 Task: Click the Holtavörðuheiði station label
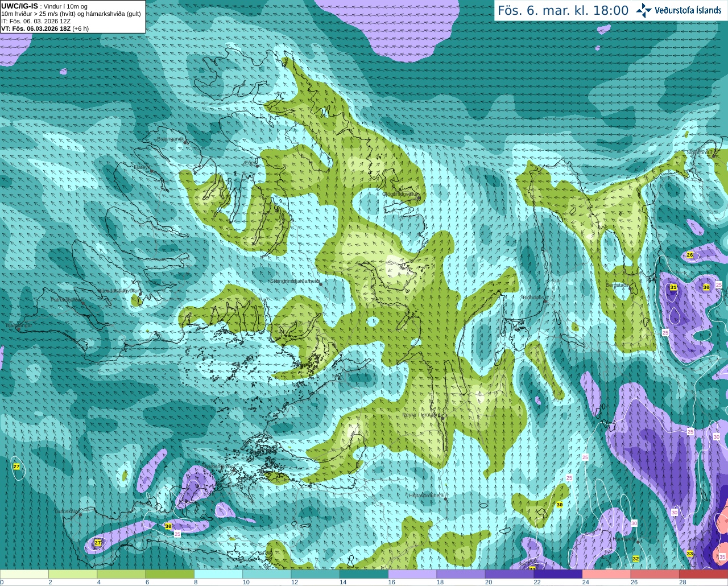point(427,496)
